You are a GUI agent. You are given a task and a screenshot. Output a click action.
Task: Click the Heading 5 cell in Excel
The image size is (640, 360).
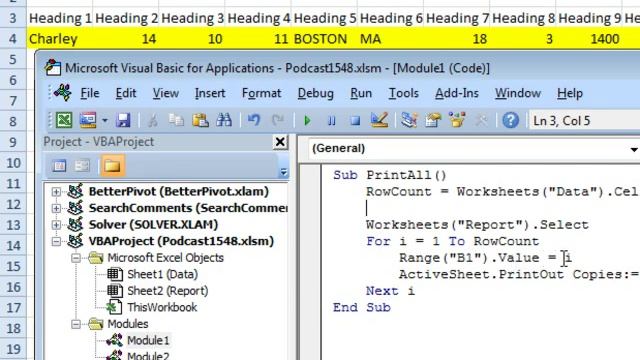coord(324,18)
